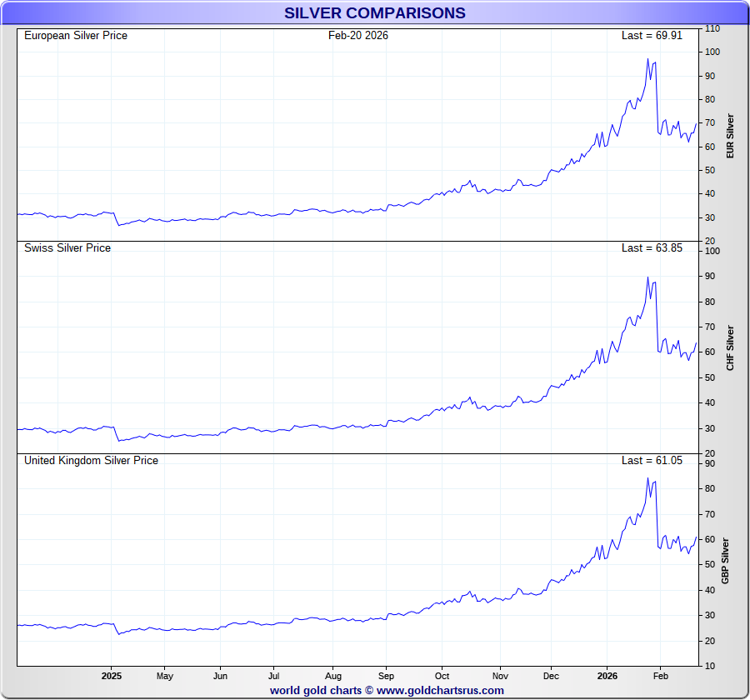Click the Dec x-axis label

551,676
